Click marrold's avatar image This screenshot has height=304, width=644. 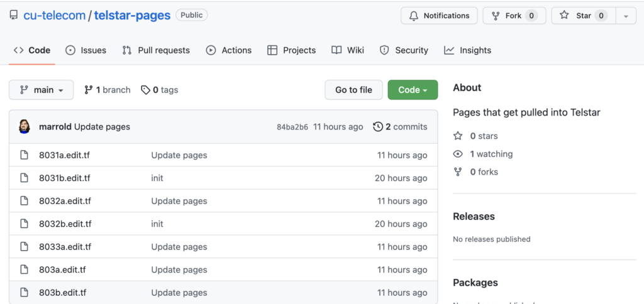click(x=25, y=127)
